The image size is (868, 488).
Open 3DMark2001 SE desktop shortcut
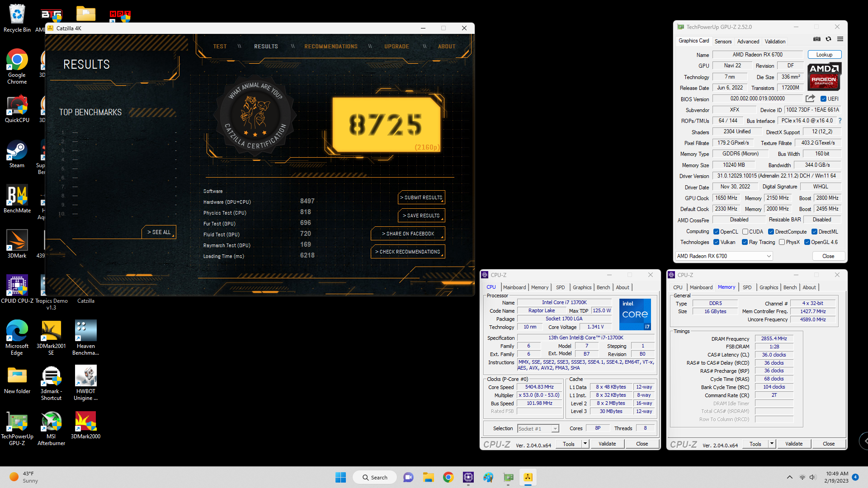(x=51, y=338)
